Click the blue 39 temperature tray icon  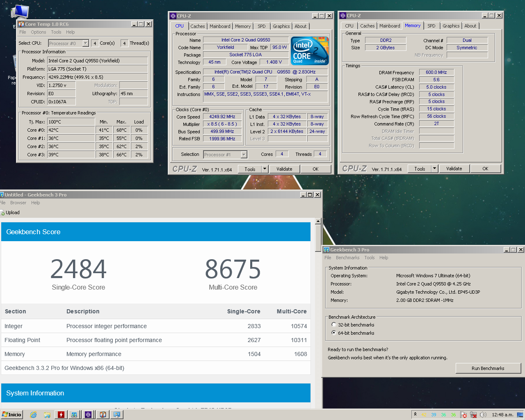pos(434,415)
